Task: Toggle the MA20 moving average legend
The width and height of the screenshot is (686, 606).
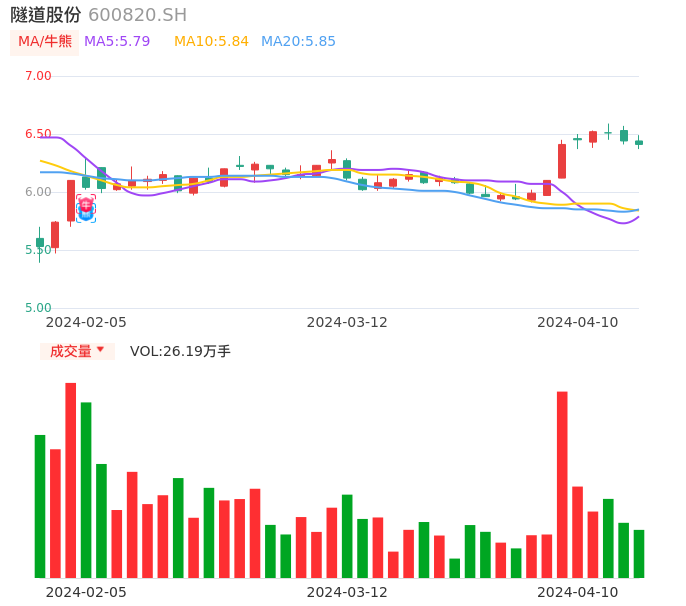Action: tap(298, 41)
